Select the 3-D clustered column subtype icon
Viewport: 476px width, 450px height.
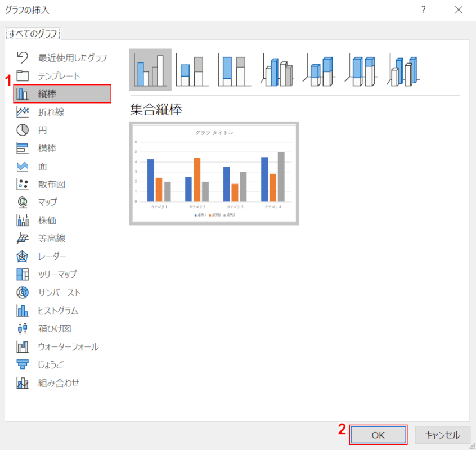pos(276,70)
